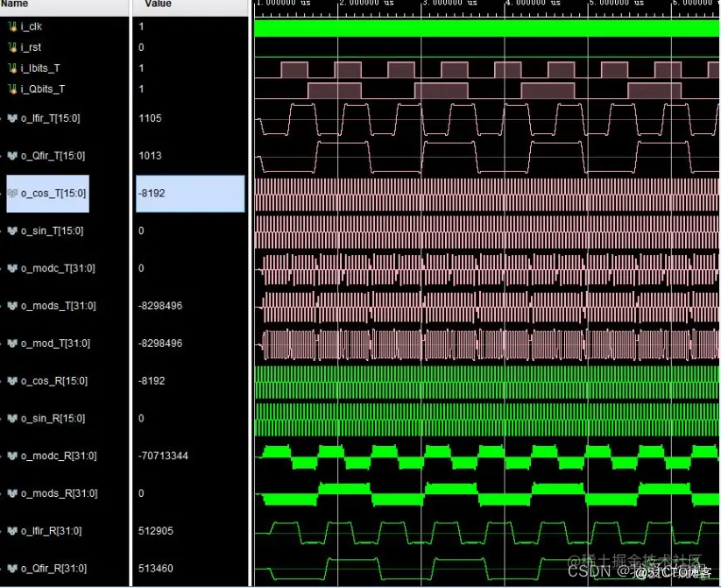721x588 pixels.
Task: Select the o_Qfir_R[31:0] signal name
Action: [53, 569]
